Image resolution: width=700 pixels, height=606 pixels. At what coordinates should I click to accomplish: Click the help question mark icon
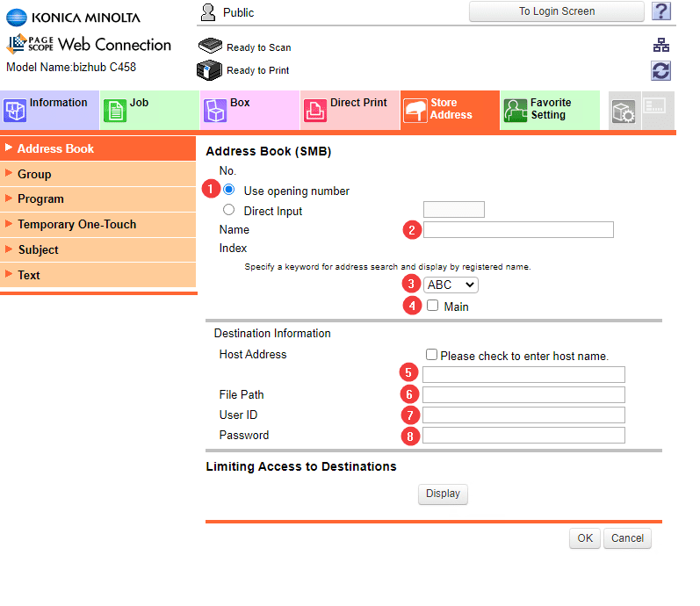[x=661, y=11]
